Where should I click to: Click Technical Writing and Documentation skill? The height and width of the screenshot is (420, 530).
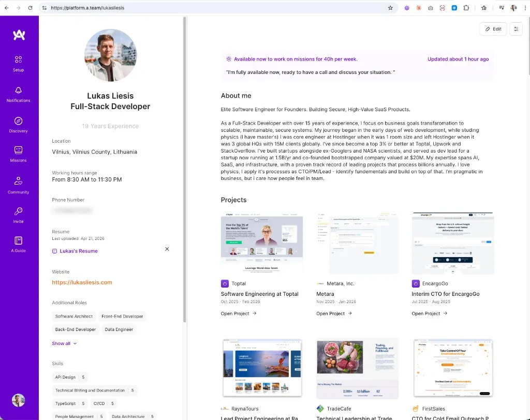95,391
